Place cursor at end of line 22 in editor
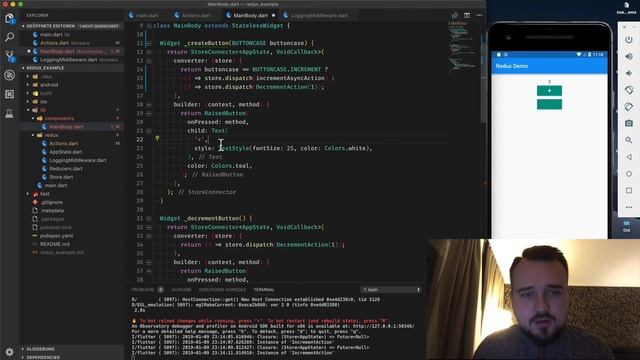Viewport: 640px width, 360px height. (209, 140)
